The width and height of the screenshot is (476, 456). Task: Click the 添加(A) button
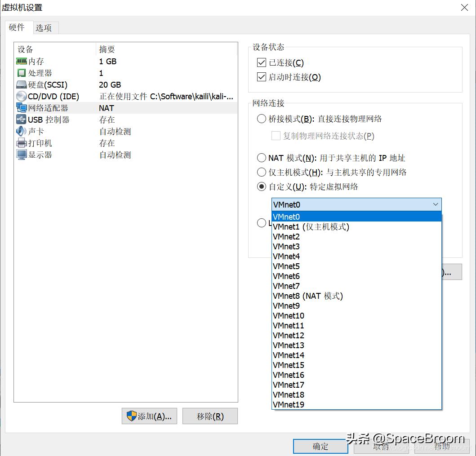[x=149, y=416]
